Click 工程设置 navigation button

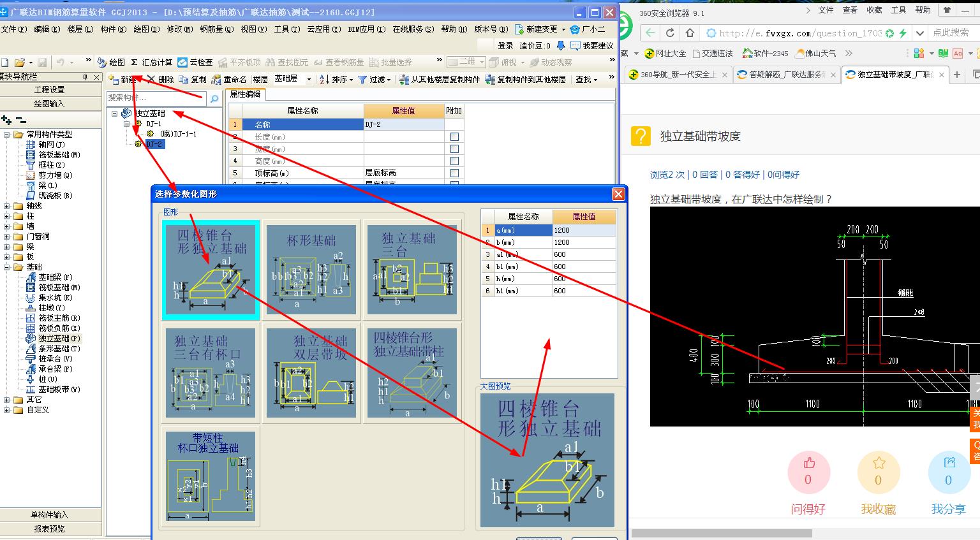(x=50, y=90)
